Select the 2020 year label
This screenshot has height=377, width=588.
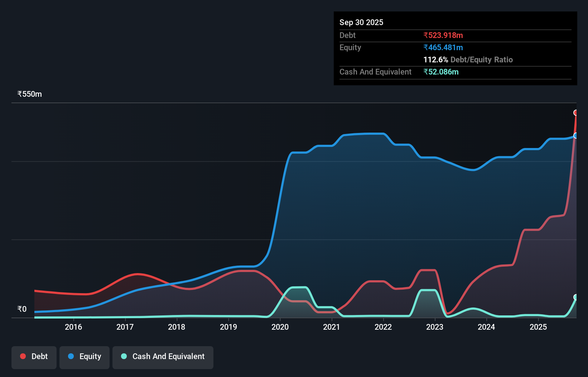(x=280, y=327)
